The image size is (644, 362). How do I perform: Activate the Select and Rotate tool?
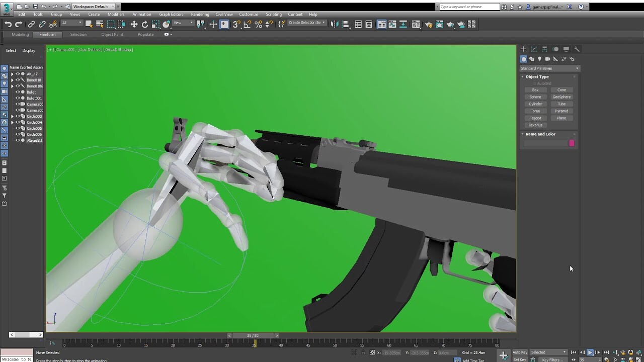(x=145, y=24)
